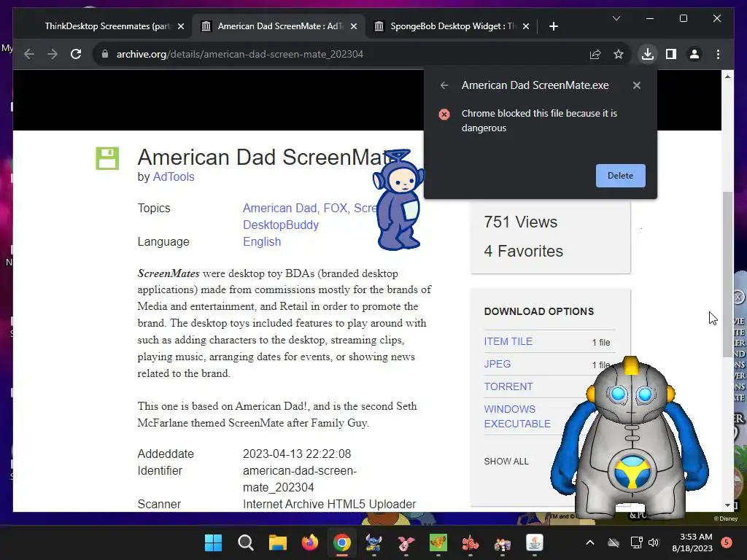Click scrollbar down arrow
Viewport: 747px width, 560px height.
[x=727, y=505]
